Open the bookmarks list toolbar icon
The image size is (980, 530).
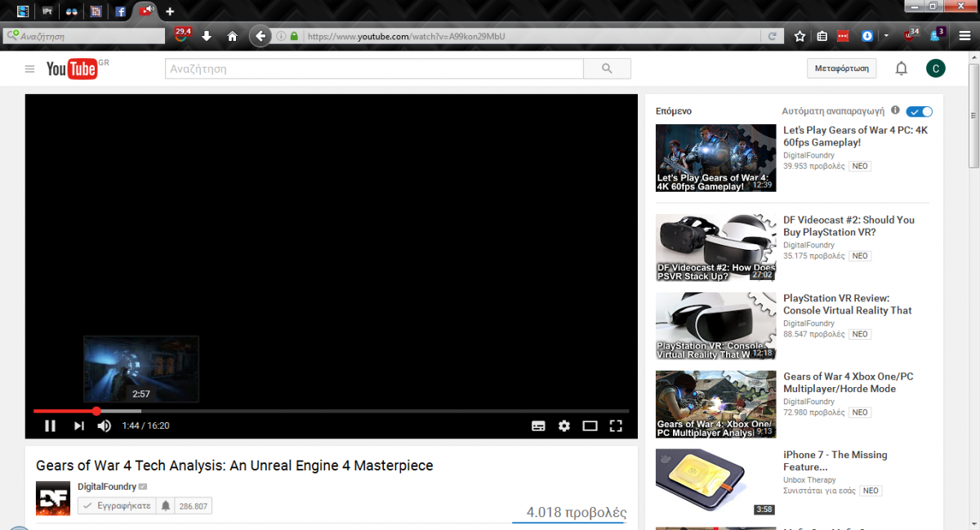point(822,36)
